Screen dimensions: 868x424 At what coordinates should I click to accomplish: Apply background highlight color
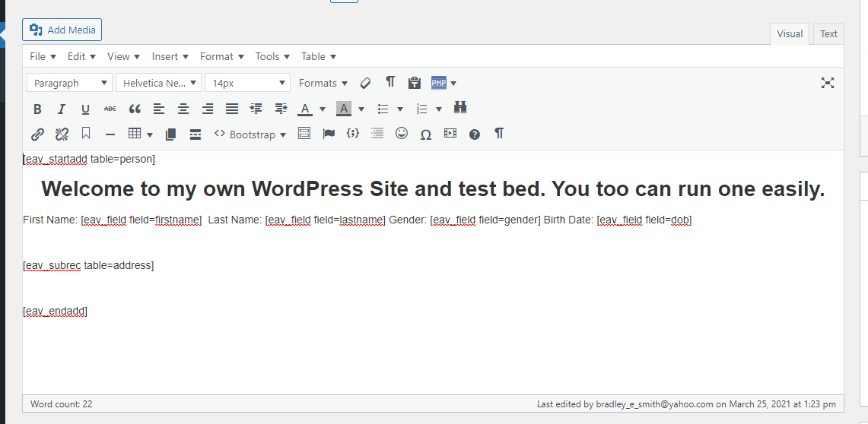pos(344,109)
